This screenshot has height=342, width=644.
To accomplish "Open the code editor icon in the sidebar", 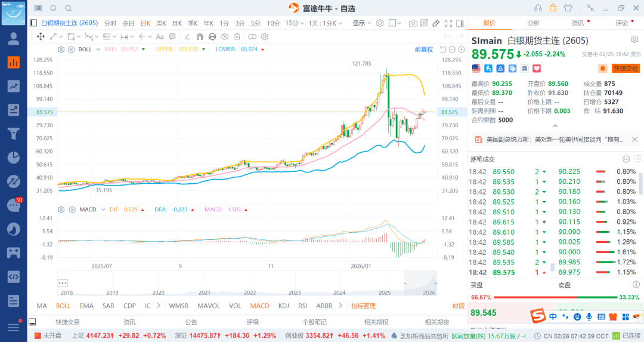I will click(14, 276).
